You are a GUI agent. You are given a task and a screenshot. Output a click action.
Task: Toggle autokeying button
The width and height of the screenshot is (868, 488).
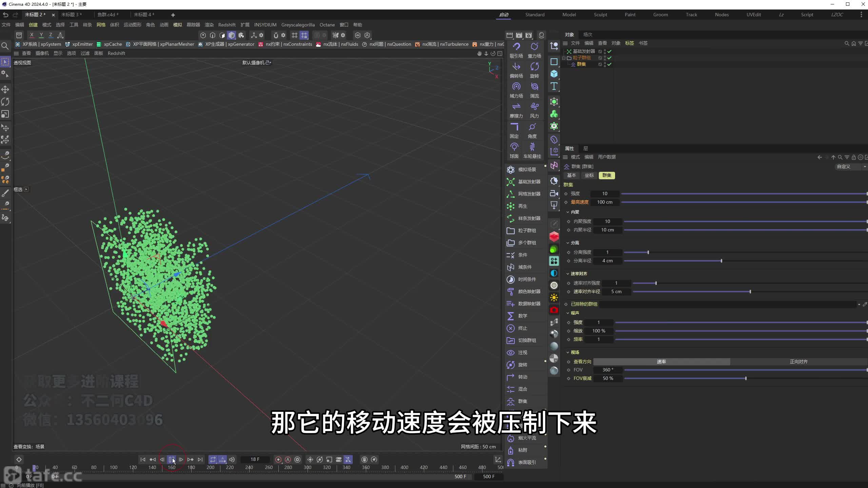coord(288,460)
